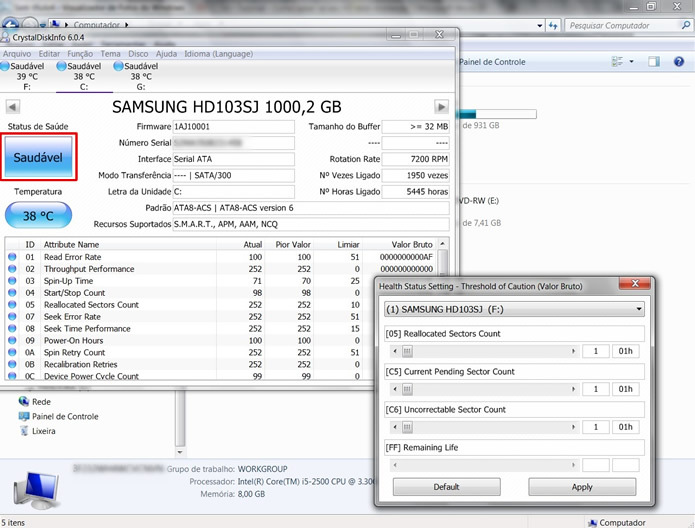Click the Pesquisar Computador search field

coord(608,26)
